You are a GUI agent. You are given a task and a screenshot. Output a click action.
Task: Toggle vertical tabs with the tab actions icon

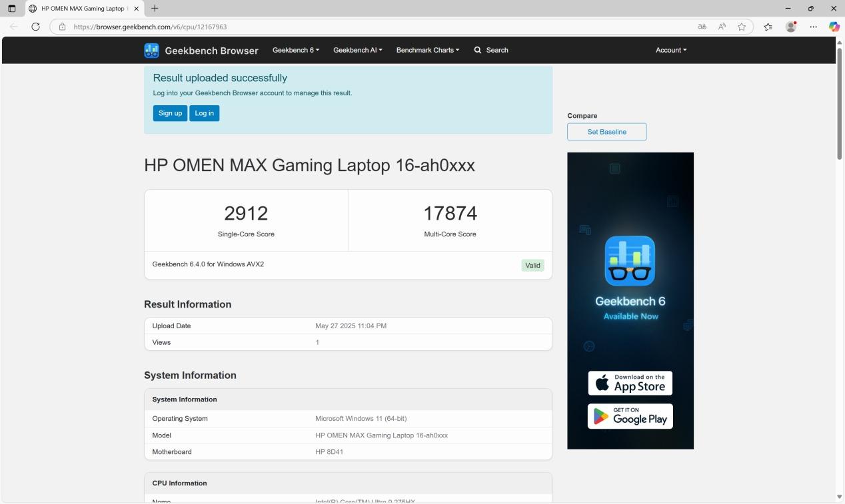[12, 8]
